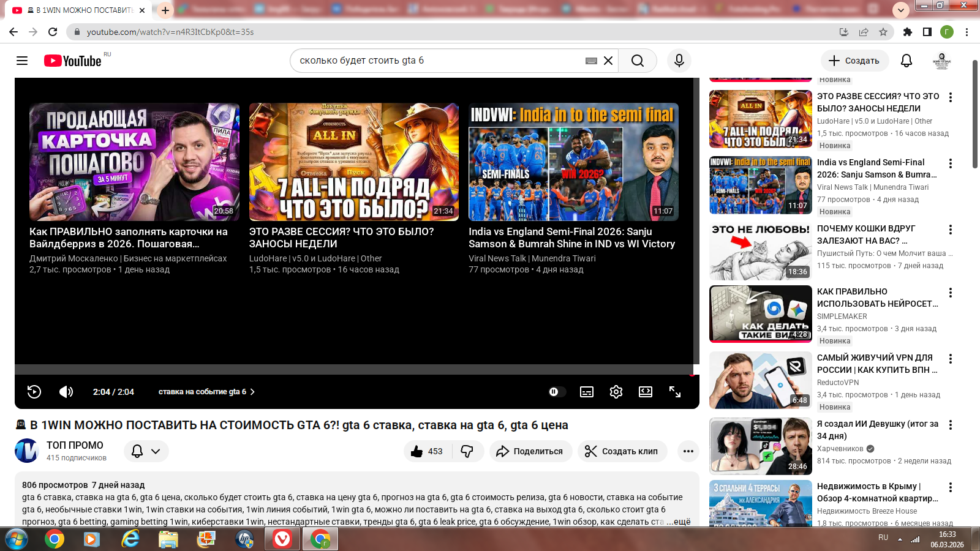Viewport: 980px width, 551px height.
Task: Click the search magnifier button
Action: (x=638, y=61)
